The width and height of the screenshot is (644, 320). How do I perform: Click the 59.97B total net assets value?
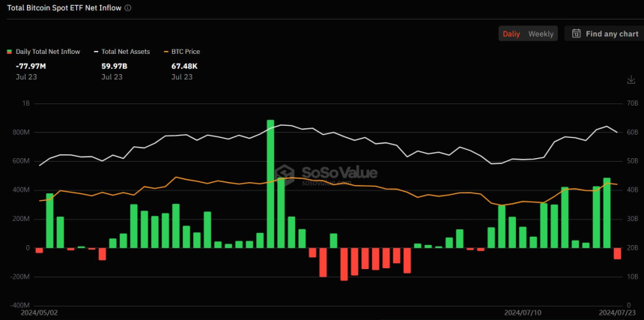coord(114,66)
